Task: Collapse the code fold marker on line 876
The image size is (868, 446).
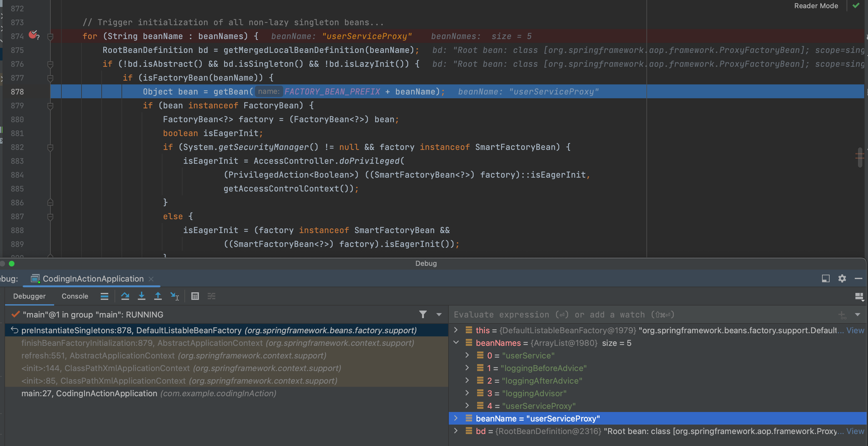Action: [x=50, y=64]
